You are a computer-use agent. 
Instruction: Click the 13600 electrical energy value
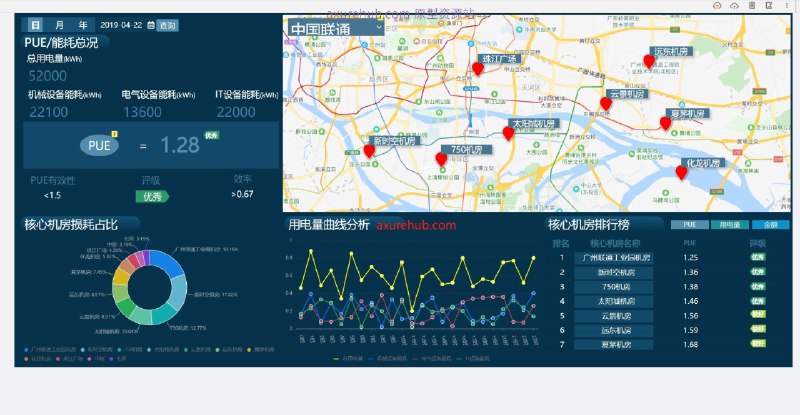142,112
